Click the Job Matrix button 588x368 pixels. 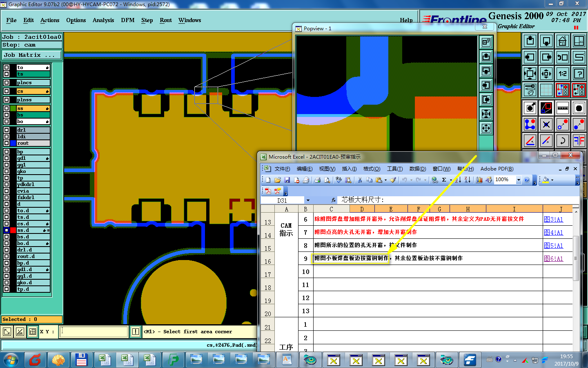[x=32, y=55]
